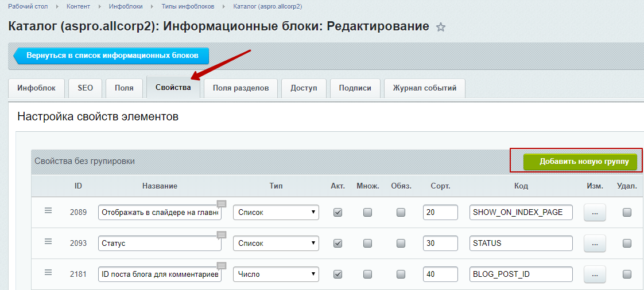Open edit dialog for STATUS property

click(x=595, y=243)
